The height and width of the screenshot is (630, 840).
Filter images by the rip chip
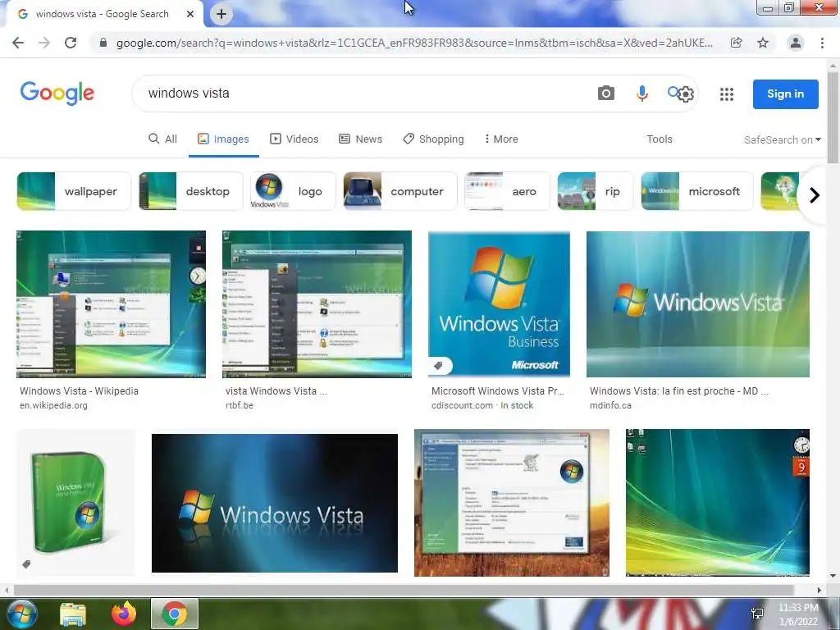596,191
